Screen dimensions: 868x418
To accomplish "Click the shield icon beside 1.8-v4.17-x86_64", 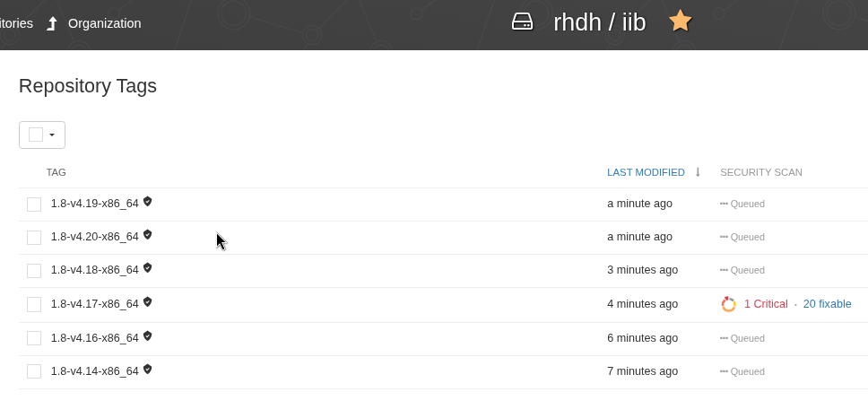I will [x=148, y=302].
